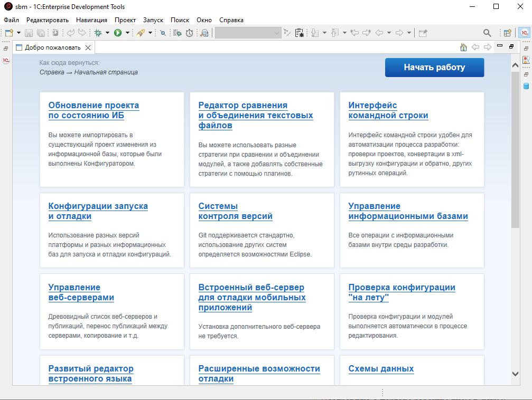Select the 1C perspective icon
Viewport: 532px width, 400px height.
[525, 33]
